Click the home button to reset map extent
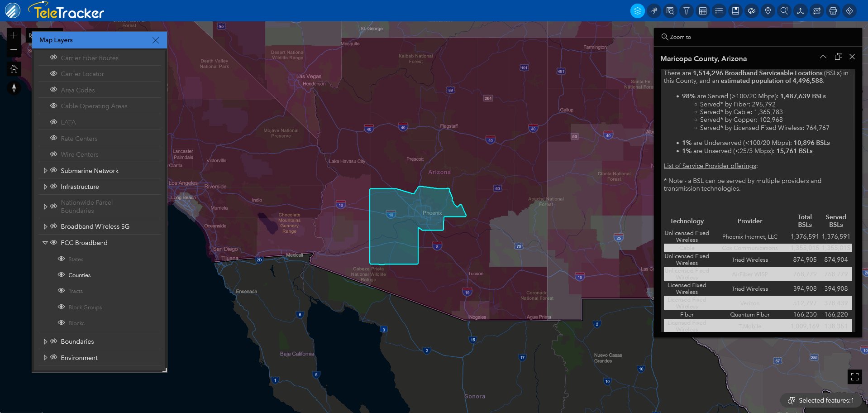The width and height of the screenshot is (868, 413). 14,69
